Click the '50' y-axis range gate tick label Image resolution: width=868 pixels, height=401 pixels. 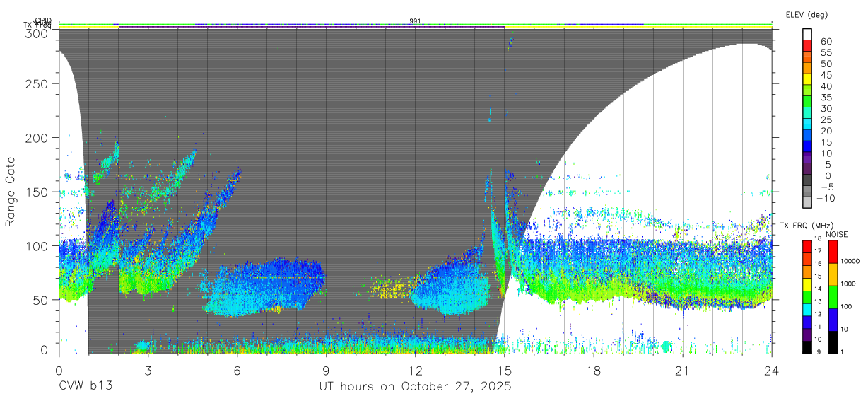pyautogui.click(x=42, y=299)
